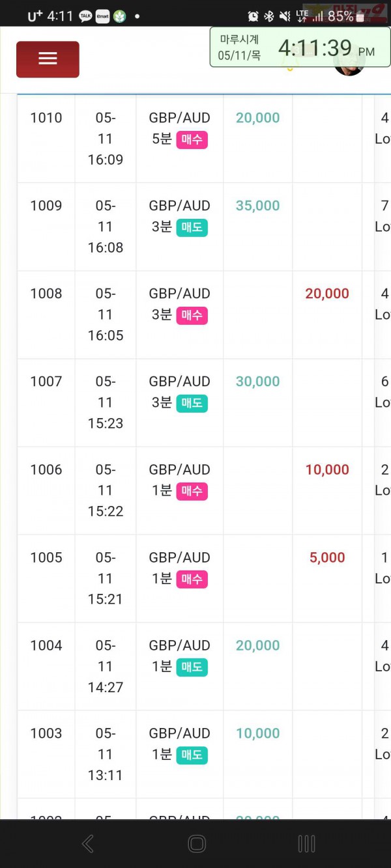Tap the KakaoTalk notification icon

tap(85, 16)
